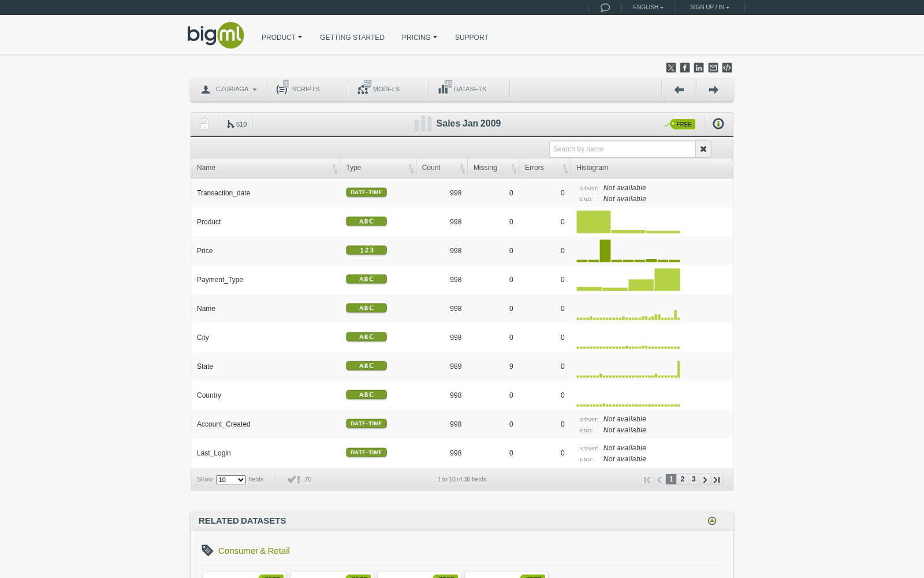Jump to last page of fields

(717, 479)
